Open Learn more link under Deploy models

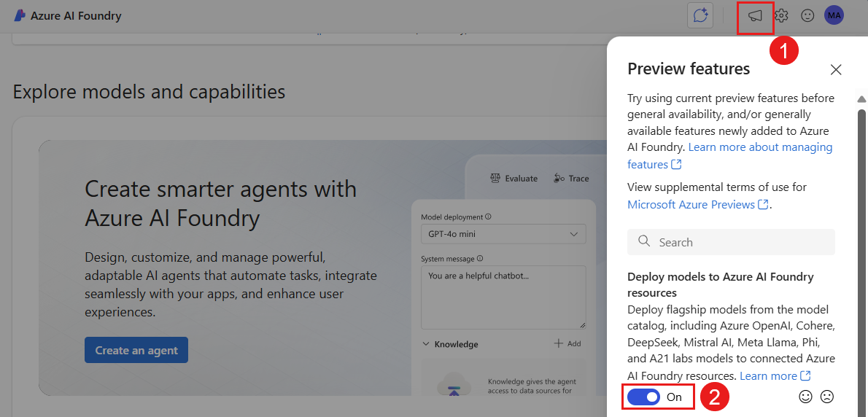(775, 375)
